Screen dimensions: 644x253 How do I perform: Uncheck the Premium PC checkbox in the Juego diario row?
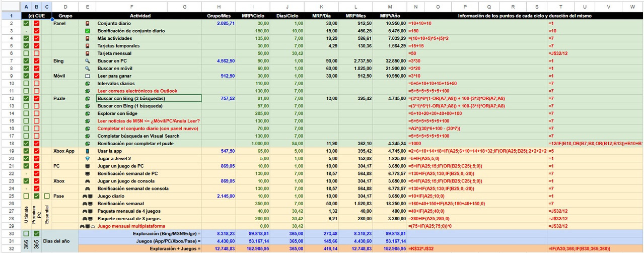(36, 196)
